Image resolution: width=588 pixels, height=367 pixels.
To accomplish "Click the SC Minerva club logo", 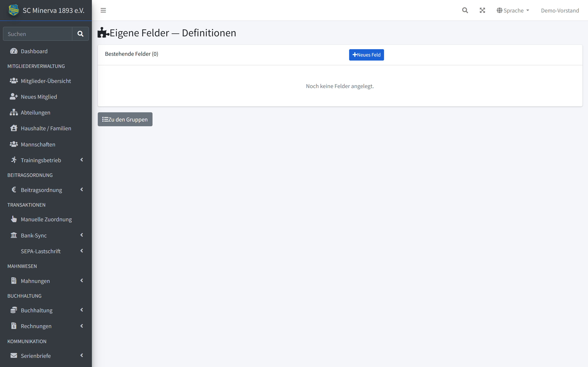I will 14,10.
